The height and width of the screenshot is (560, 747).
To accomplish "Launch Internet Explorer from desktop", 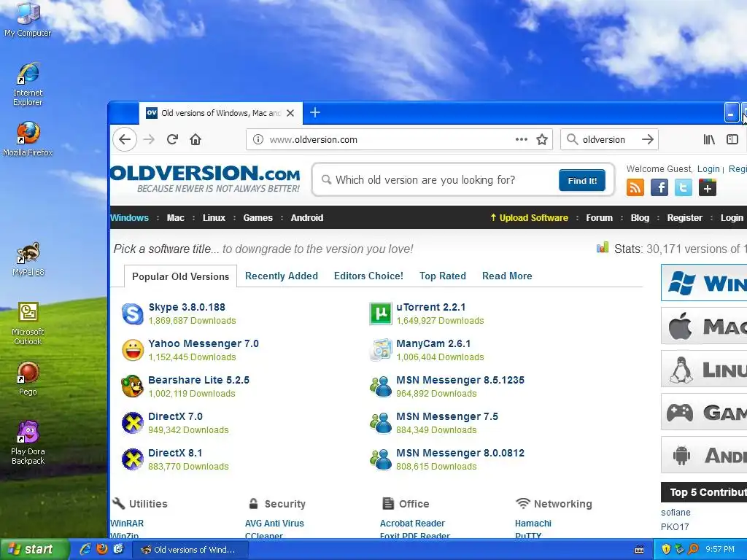I will (x=28, y=84).
